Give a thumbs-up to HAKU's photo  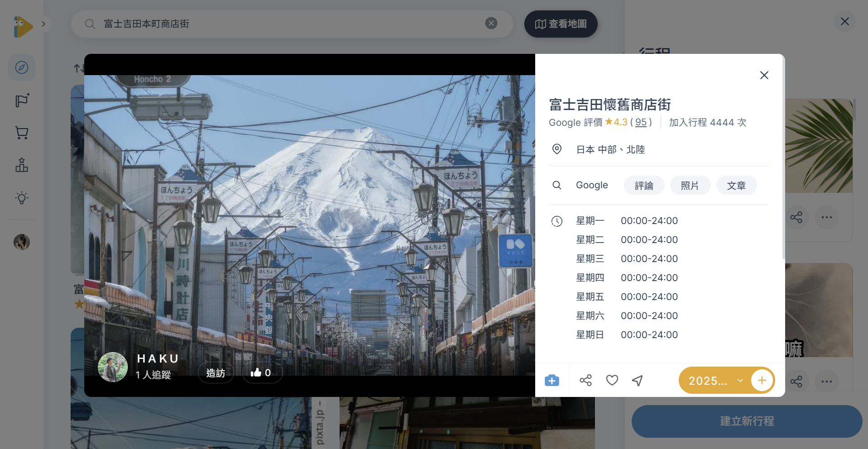pos(262,373)
